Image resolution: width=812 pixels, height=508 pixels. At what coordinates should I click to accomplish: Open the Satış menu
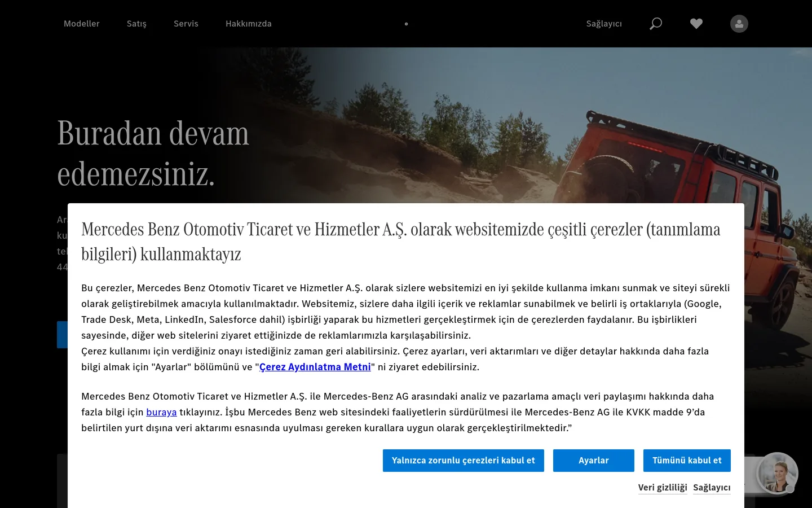(136, 24)
